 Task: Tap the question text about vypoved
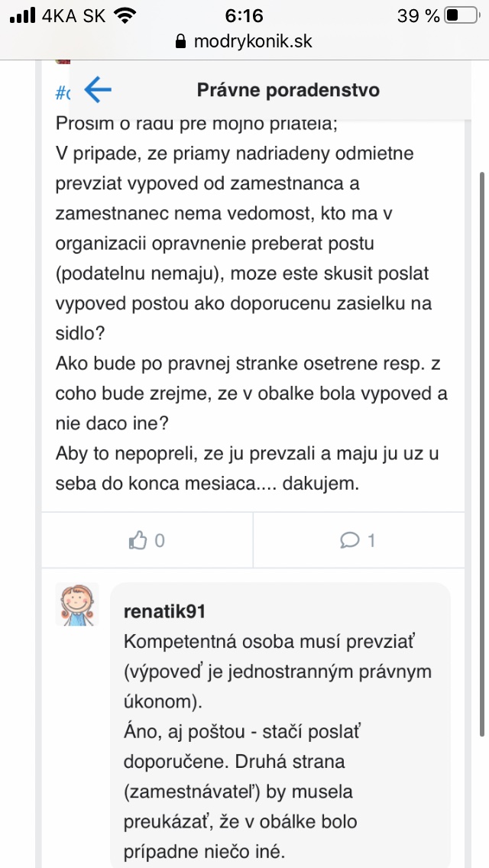point(244,303)
